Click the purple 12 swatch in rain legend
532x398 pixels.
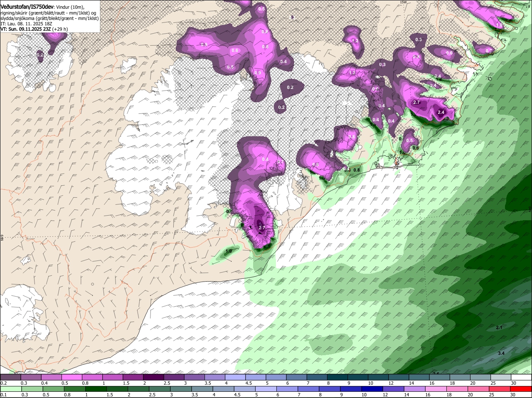pyautogui.click(x=393, y=389)
